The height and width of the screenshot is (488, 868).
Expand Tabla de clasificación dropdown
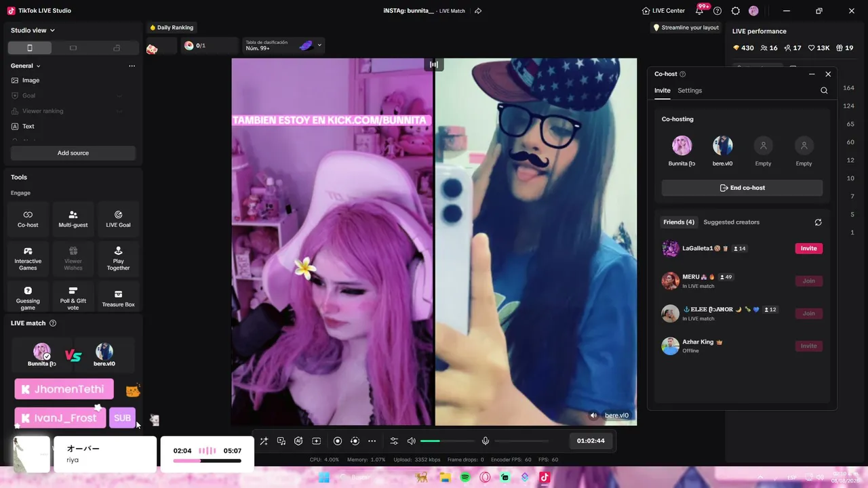coord(319,45)
